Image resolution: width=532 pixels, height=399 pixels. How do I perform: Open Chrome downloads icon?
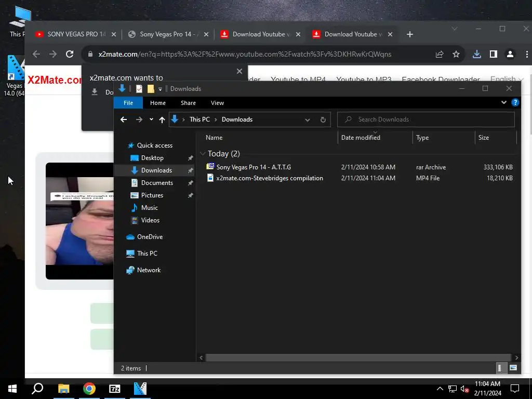pyautogui.click(x=477, y=54)
